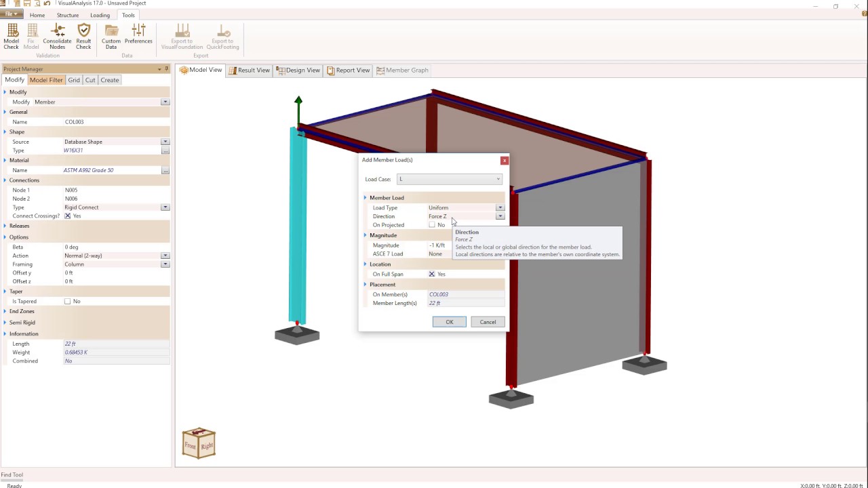
Task: Edit the Beta angle field
Action: tap(116, 247)
